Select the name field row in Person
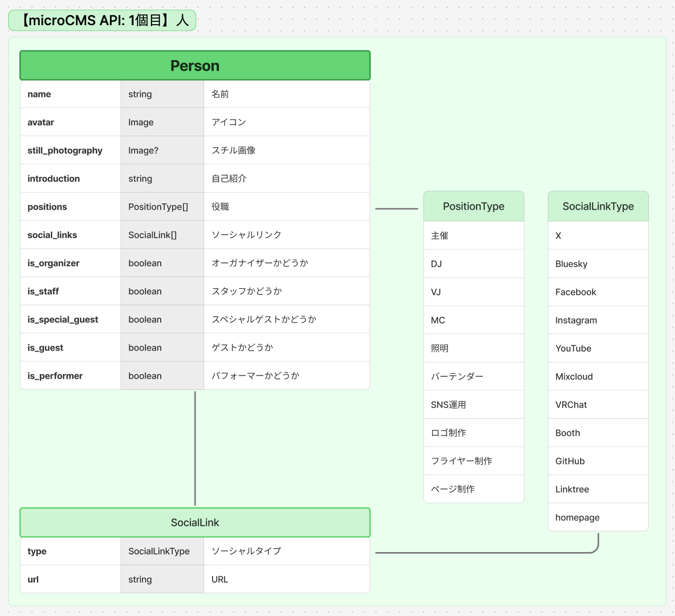Image resolution: width=675 pixels, height=616 pixels. point(194,94)
